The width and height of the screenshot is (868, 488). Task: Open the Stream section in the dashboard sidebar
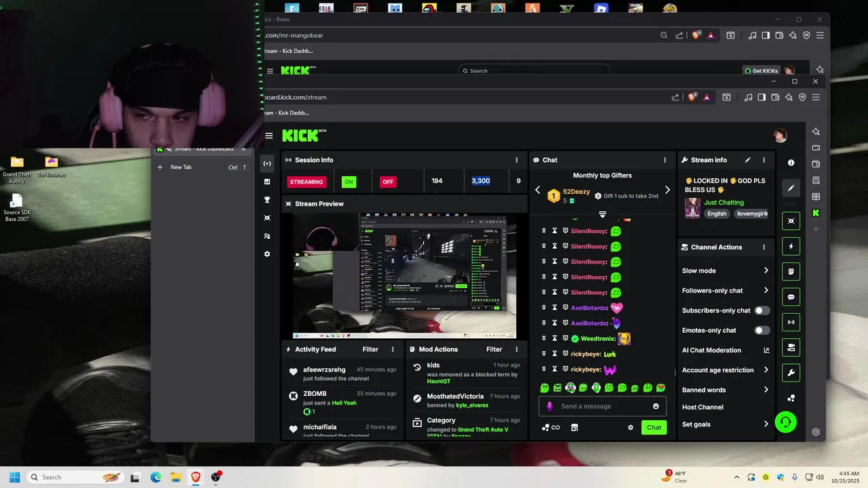[267, 163]
